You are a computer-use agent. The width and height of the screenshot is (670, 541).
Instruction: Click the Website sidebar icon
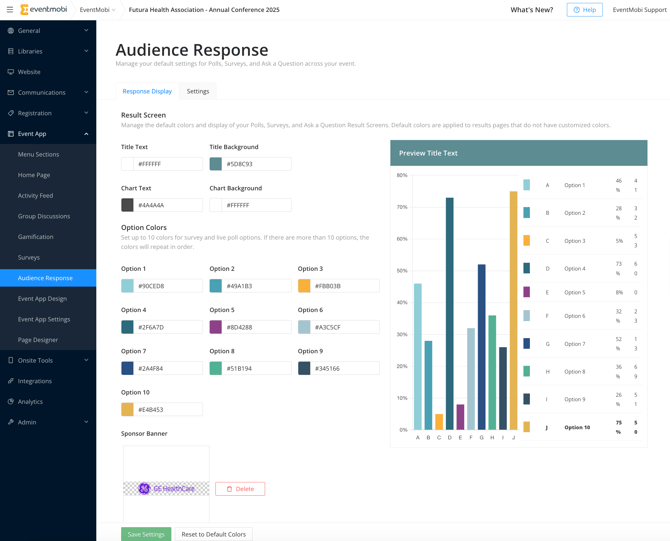tap(11, 72)
